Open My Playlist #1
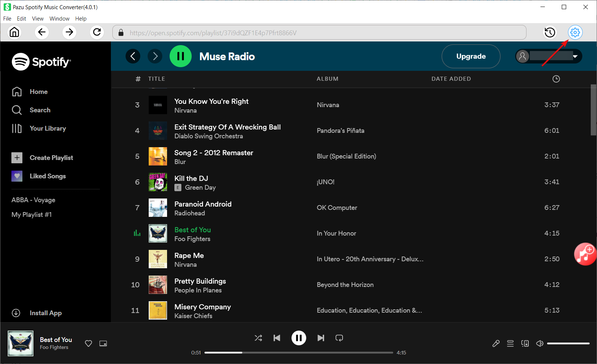Screen dimensions: 597x364 (x=32, y=215)
